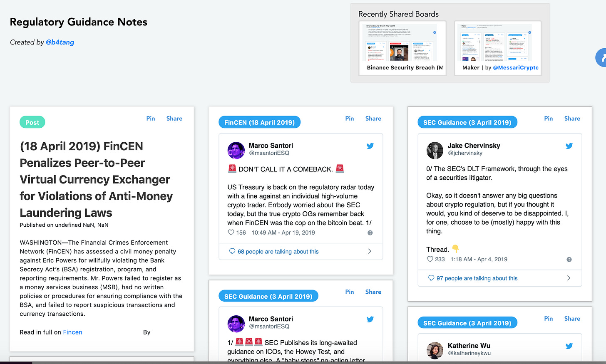606x364 pixels.
Task: Open the Fincen full article link
Action: [72, 332]
